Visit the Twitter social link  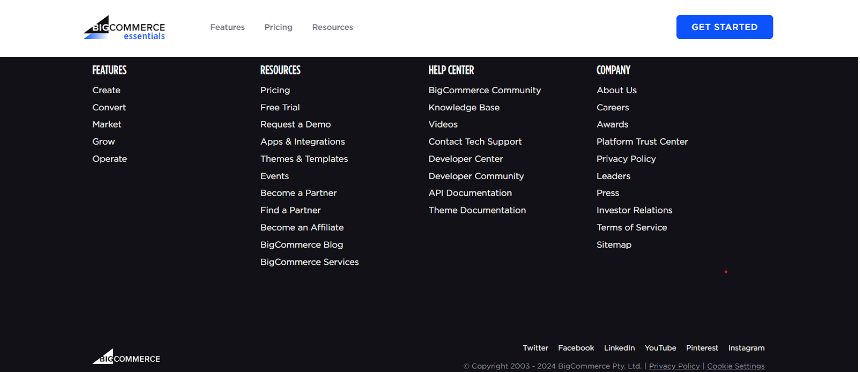pyautogui.click(x=535, y=348)
